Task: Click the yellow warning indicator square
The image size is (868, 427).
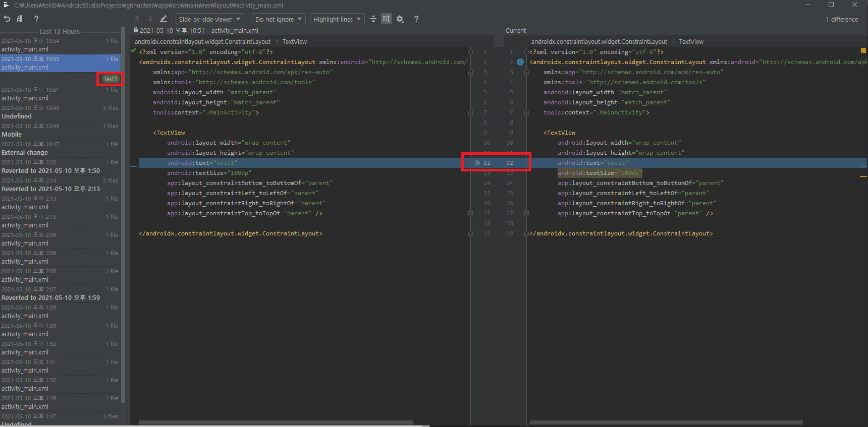Action: pos(863,50)
